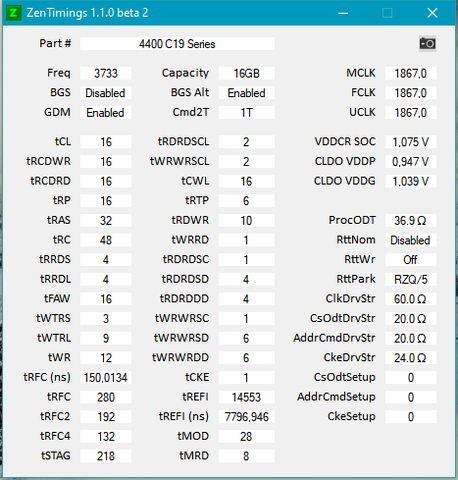Viewport: 458px width, 480px height.
Task: Click the tCWL value 16
Action: point(247,181)
